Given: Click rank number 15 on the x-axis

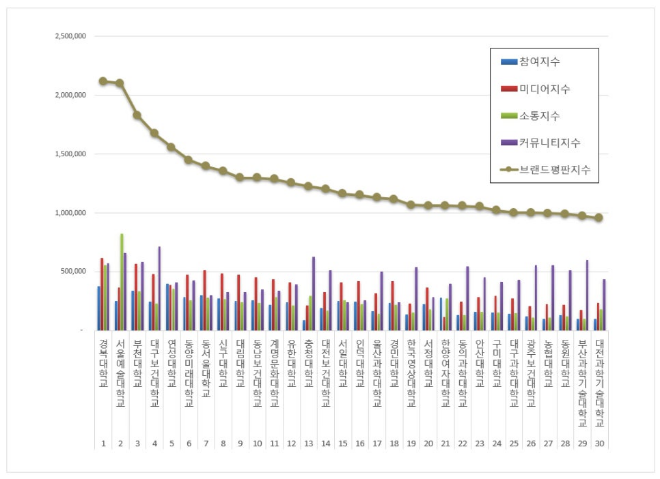Looking at the screenshot, I should [342, 442].
